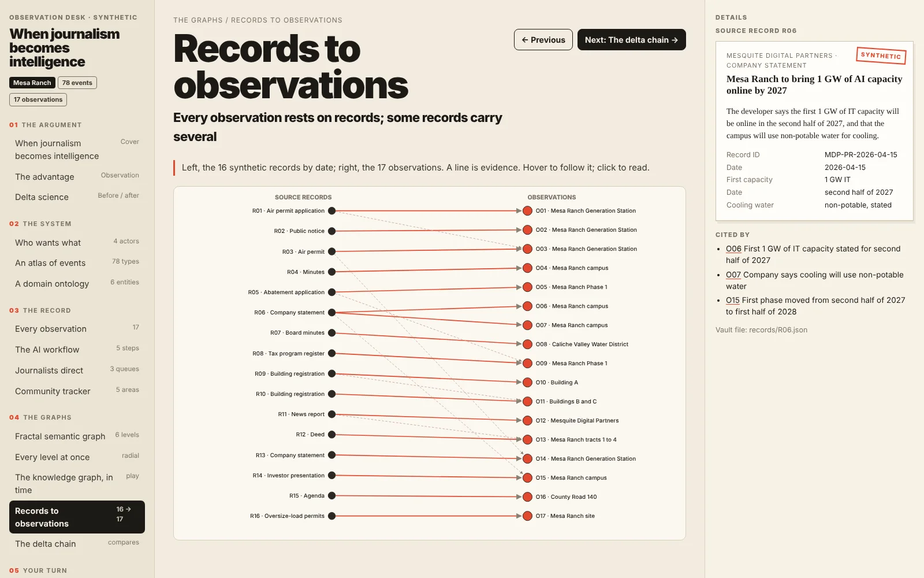Click the R12 Deed record node
The height and width of the screenshot is (578, 924).
click(331, 435)
